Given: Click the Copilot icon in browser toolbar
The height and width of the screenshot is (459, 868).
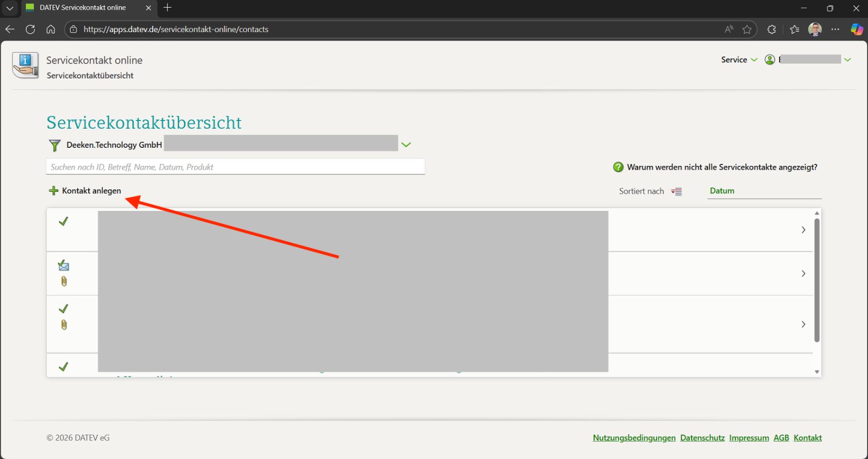Looking at the screenshot, I should [857, 29].
